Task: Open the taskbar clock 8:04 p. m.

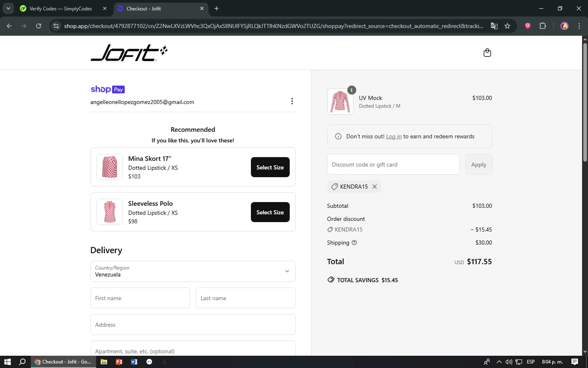Action: click(x=552, y=362)
